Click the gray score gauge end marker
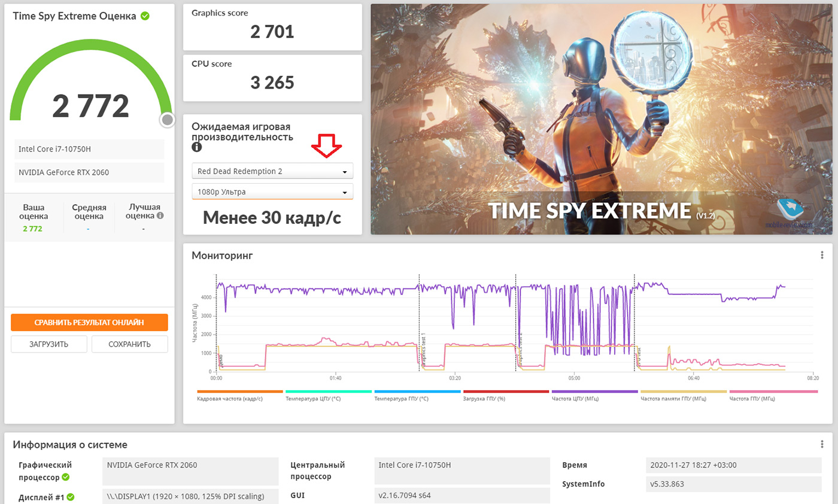This screenshot has width=838, height=504. pyautogui.click(x=168, y=120)
